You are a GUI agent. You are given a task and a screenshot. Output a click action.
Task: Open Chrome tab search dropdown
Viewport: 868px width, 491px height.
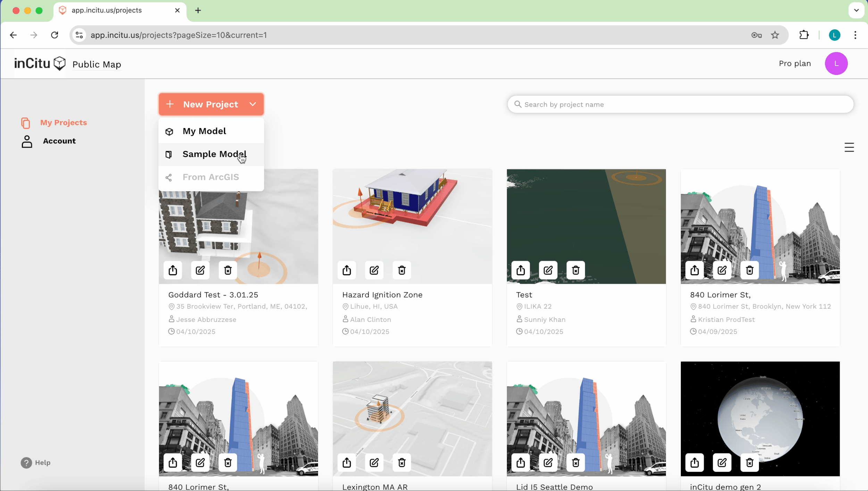click(x=856, y=10)
